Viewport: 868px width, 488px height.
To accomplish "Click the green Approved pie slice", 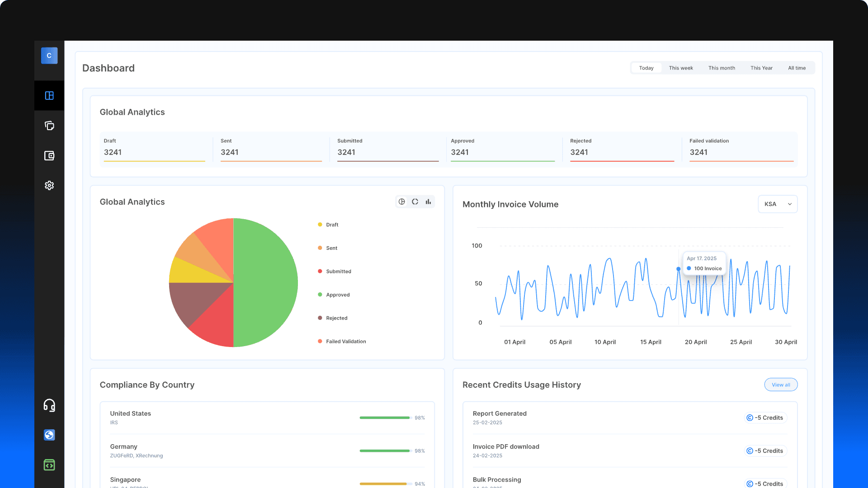I will [x=267, y=283].
